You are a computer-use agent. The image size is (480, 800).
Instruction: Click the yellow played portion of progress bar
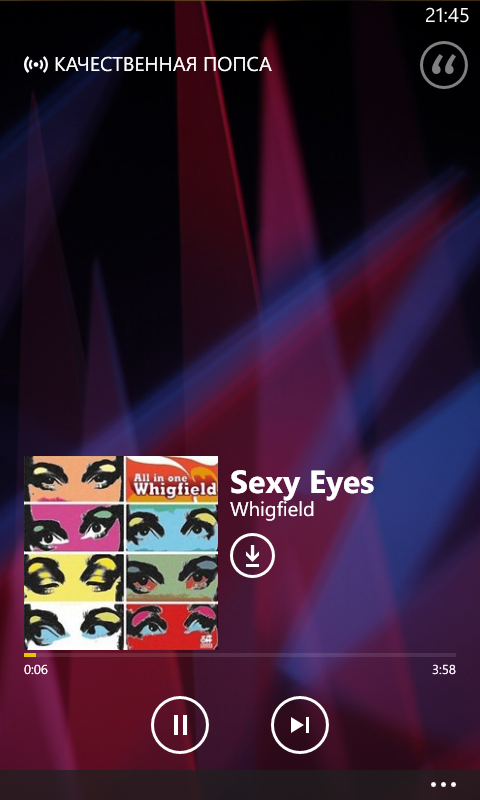[x=30, y=655]
